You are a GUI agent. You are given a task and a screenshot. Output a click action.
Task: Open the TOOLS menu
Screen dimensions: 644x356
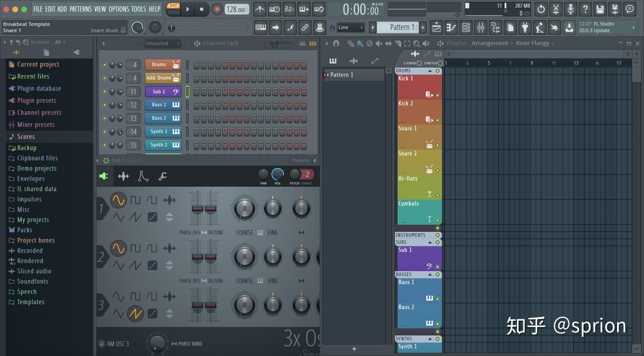tap(139, 9)
